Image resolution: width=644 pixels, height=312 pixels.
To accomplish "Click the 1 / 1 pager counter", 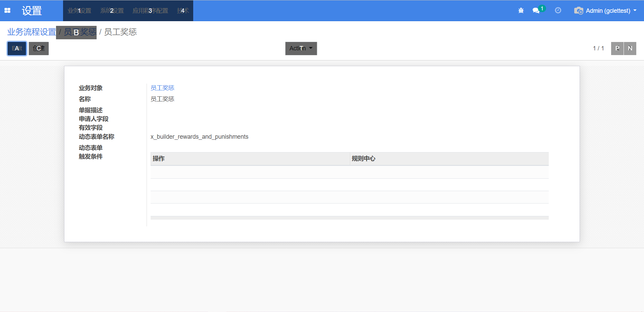I will (598, 48).
